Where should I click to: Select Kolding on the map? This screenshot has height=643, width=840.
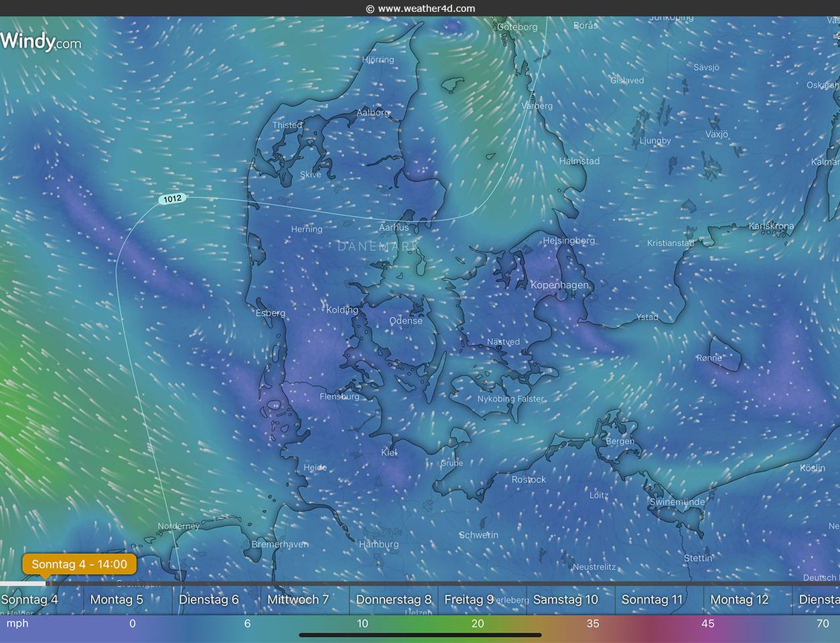tap(342, 309)
